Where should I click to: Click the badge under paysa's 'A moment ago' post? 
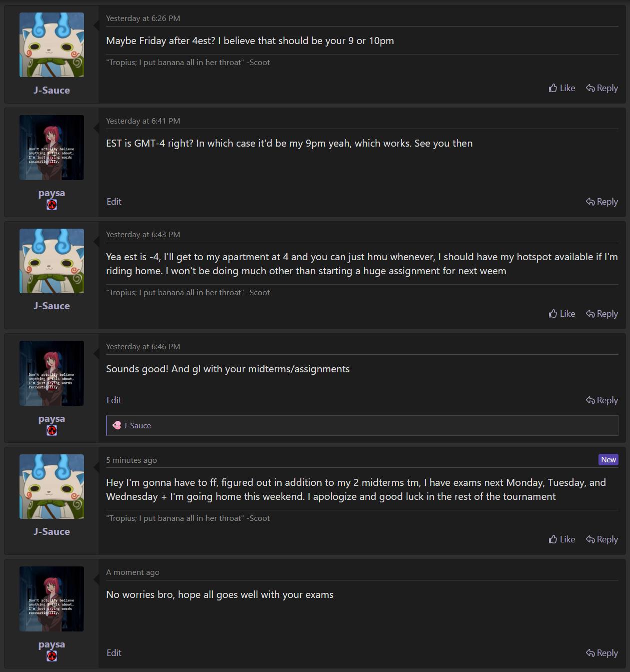coord(52,656)
